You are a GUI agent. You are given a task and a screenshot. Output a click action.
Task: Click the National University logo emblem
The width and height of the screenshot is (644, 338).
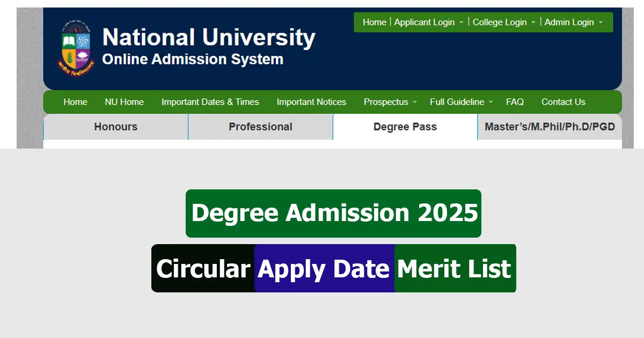(76, 49)
